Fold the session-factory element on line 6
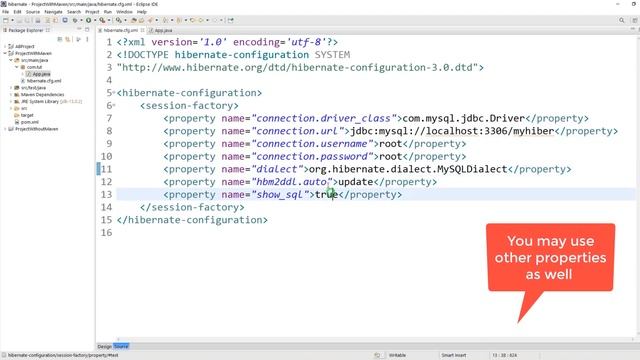This screenshot has height=360, width=640. pyautogui.click(x=114, y=106)
